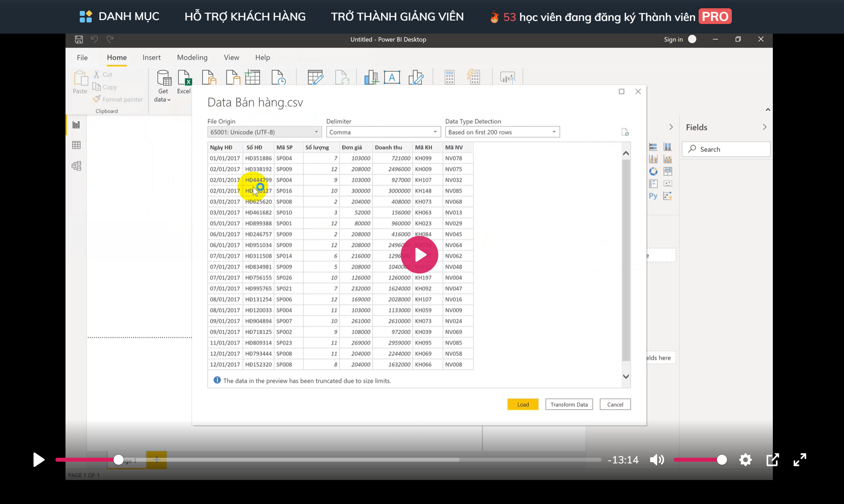This screenshot has width=844, height=504.
Task: Click the volume slider handle
Action: pyautogui.click(x=722, y=459)
